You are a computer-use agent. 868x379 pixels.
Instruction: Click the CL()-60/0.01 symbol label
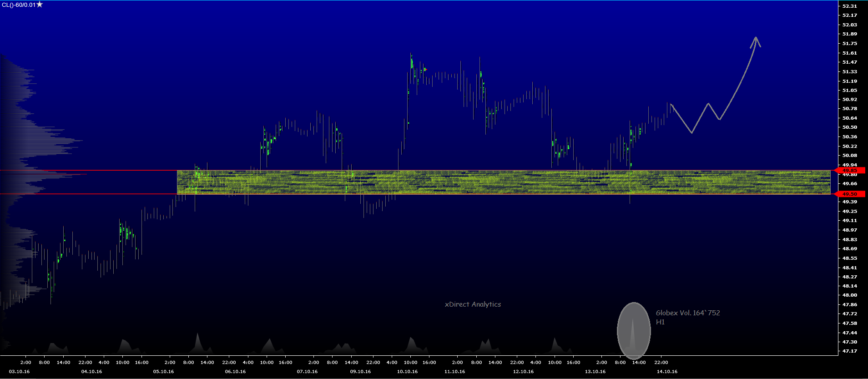click(x=19, y=5)
